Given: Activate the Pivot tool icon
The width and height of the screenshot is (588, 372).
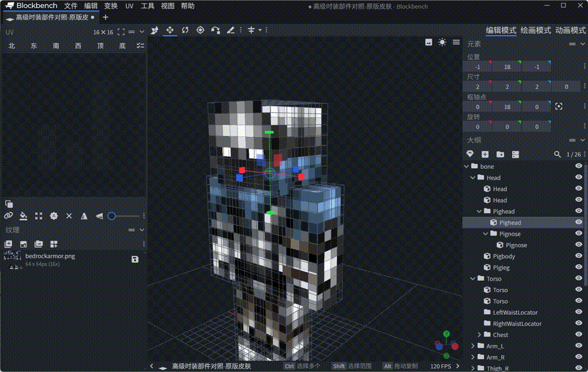Looking at the screenshot, I should [x=201, y=30].
